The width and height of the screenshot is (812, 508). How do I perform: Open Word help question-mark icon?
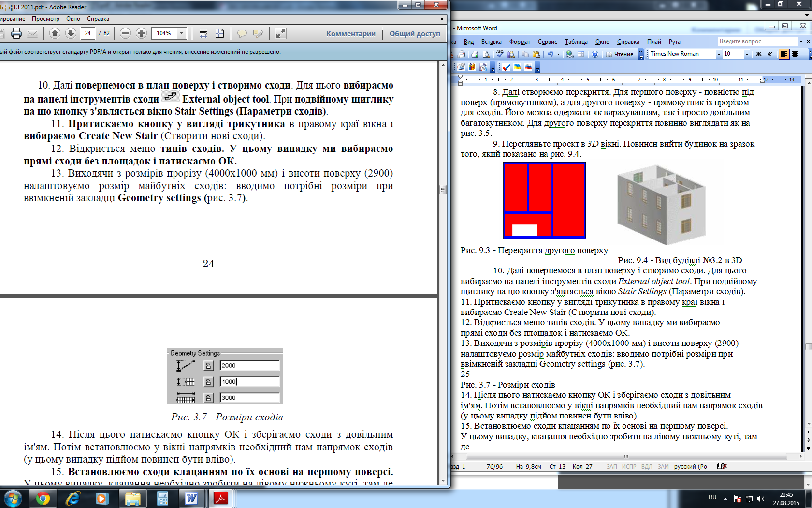(595, 54)
